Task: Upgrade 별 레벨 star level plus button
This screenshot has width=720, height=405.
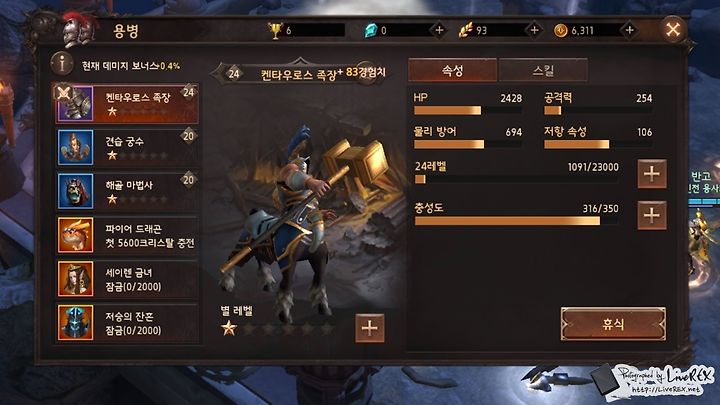Action: (x=370, y=328)
